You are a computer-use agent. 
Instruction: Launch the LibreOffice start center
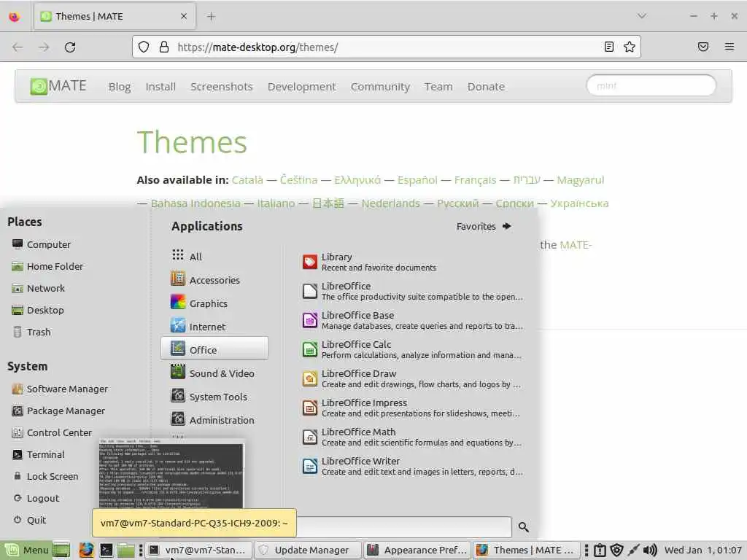tap(413, 291)
